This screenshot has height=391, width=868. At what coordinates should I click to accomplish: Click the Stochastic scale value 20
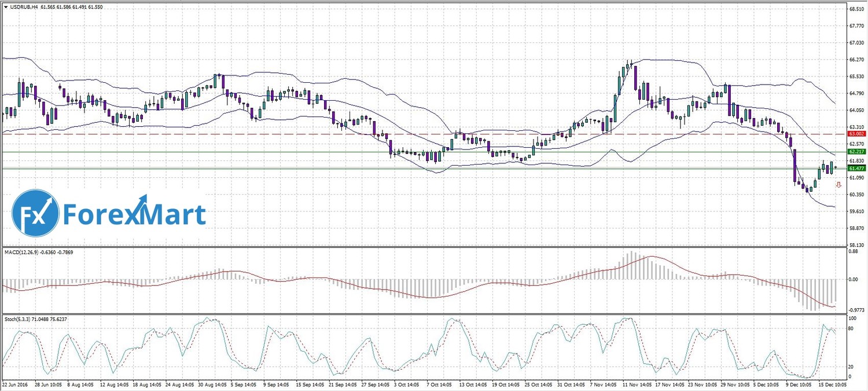coord(852,367)
